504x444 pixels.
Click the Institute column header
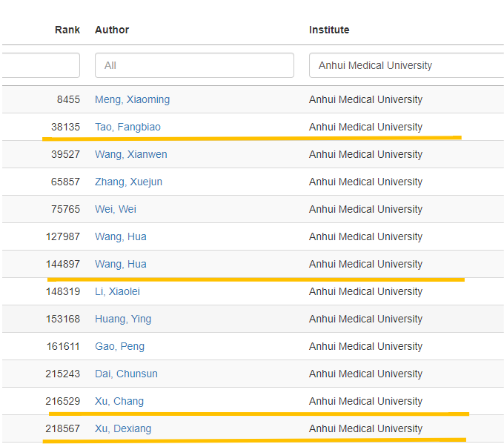329,30
